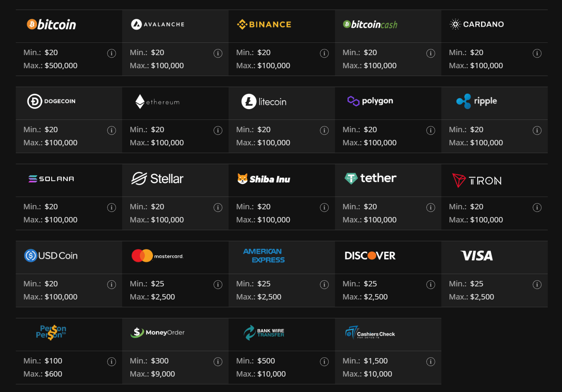Choose the Solana payment method
The image size is (562, 392).
(50, 178)
